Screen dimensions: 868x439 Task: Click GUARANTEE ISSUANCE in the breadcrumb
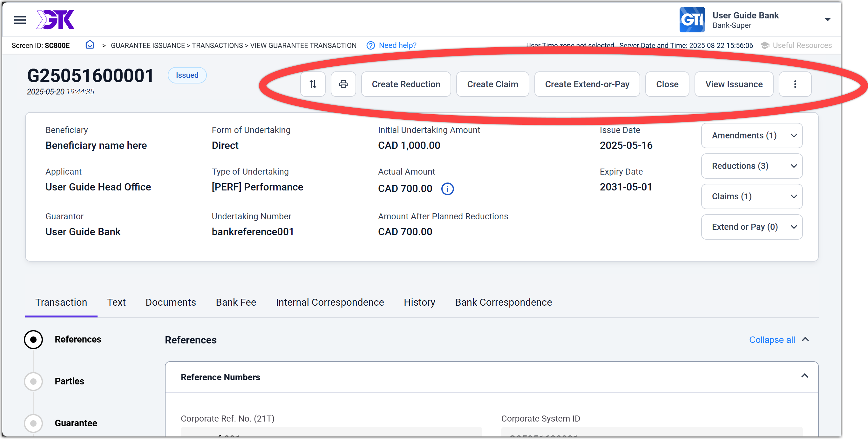148,45
